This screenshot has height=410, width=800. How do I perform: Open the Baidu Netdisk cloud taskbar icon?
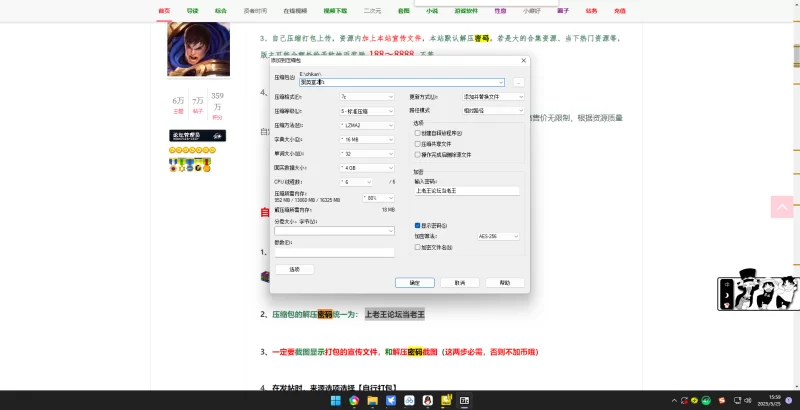tap(409, 401)
